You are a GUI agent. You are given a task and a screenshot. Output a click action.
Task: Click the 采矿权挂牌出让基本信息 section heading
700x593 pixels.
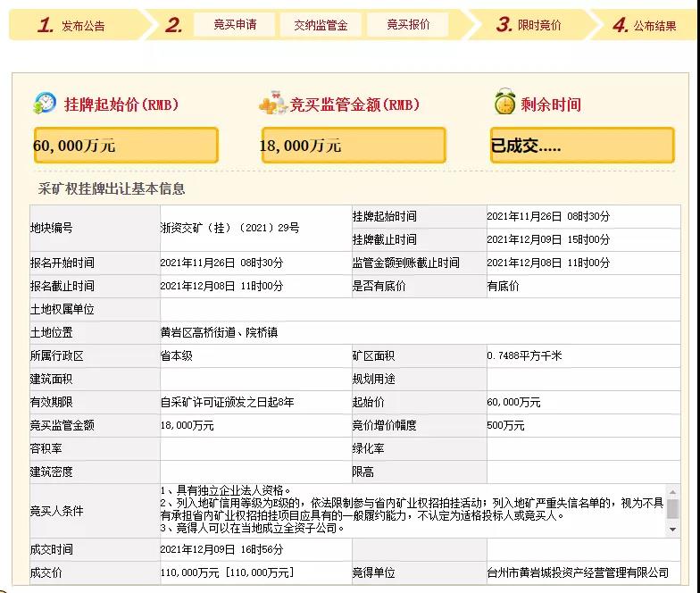point(112,189)
